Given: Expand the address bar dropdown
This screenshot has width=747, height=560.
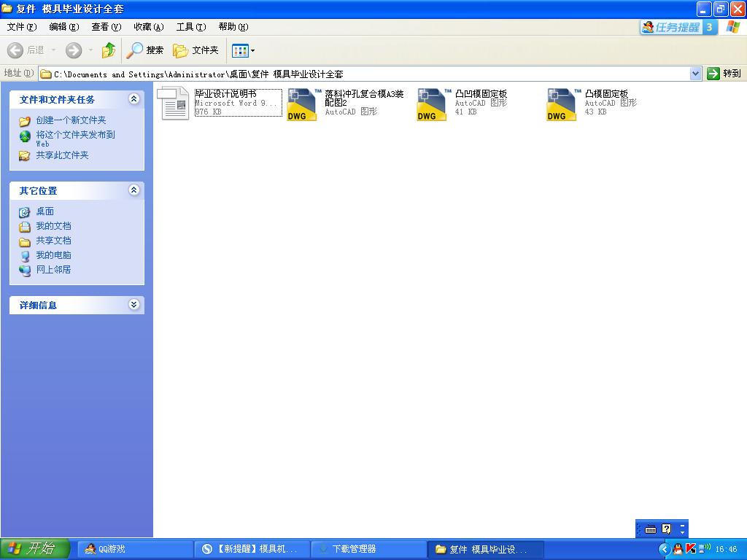Looking at the screenshot, I should (695, 74).
